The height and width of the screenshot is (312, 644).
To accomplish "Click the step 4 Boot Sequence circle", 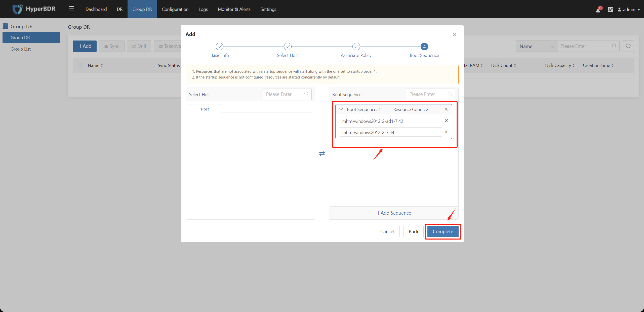I will pos(424,47).
